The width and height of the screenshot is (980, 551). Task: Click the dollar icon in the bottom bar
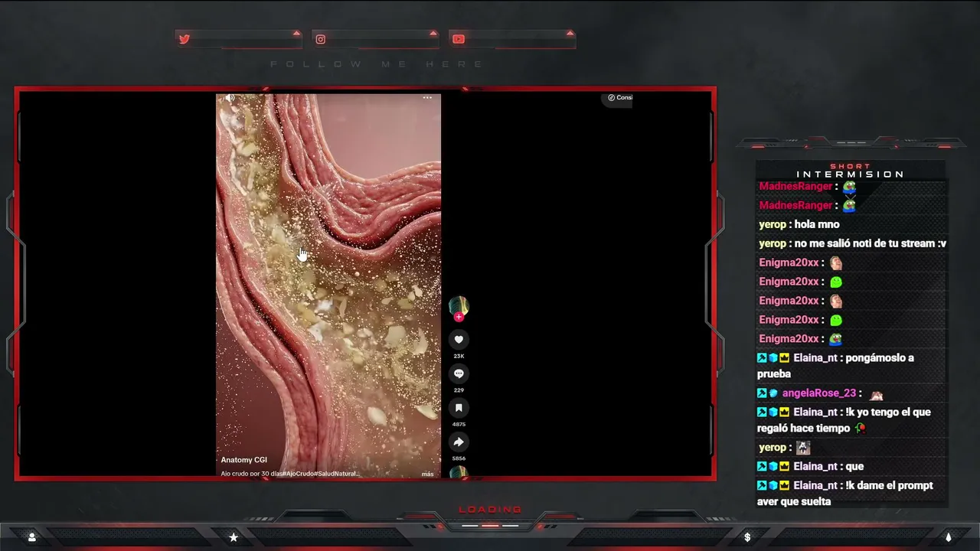pos(747,537)
